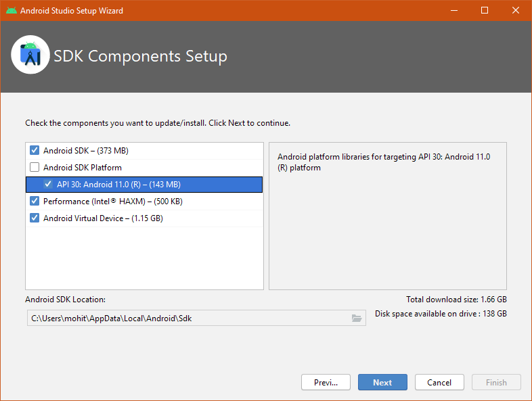Select the Android SDK Platform row
This screenshot has width=532, height=401.
pos(83,167)
